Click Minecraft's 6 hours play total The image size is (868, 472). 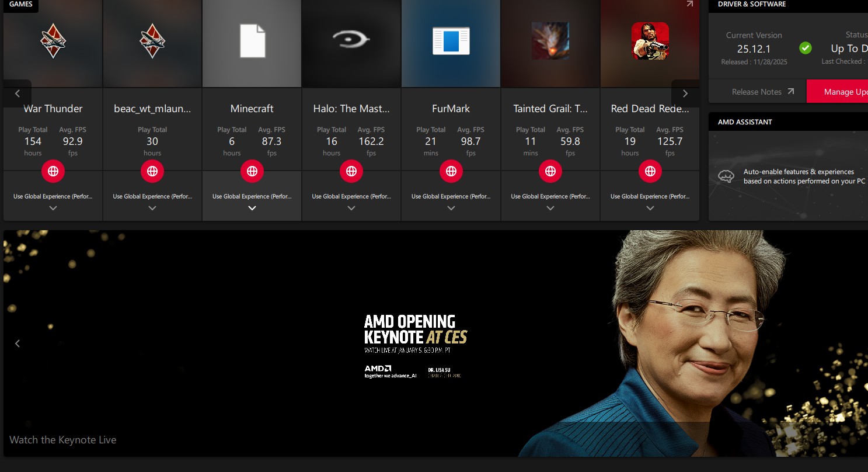click(232, 141)
